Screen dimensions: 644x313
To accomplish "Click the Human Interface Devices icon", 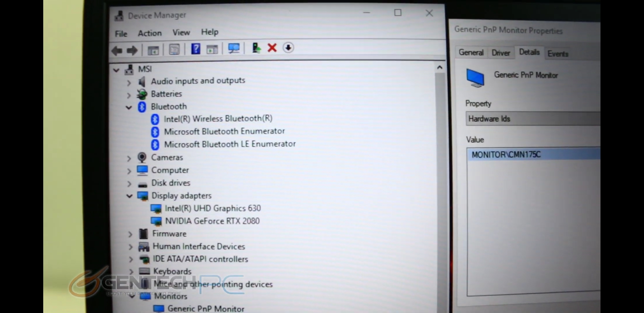I will click(x=144, y=247).
